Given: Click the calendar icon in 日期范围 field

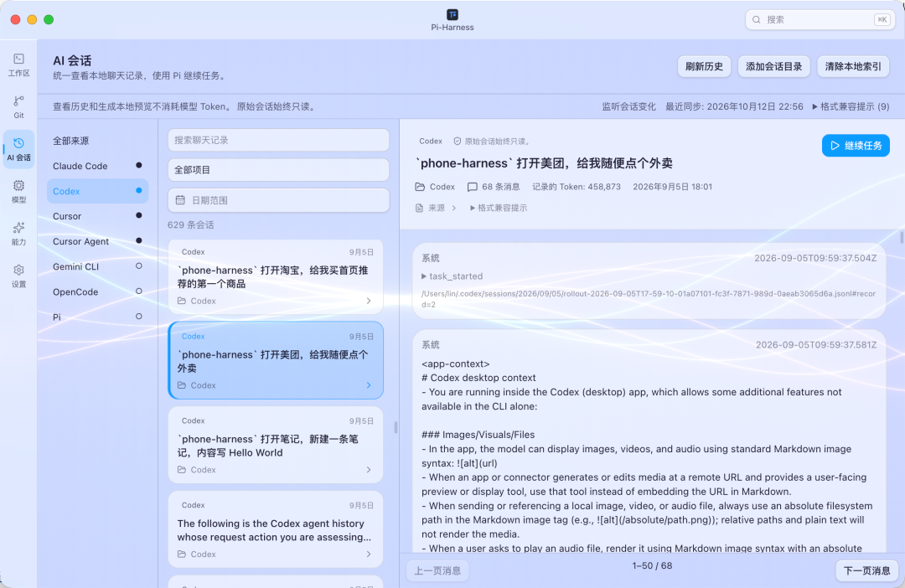Looking at the screenshot, I should (180, 200).
